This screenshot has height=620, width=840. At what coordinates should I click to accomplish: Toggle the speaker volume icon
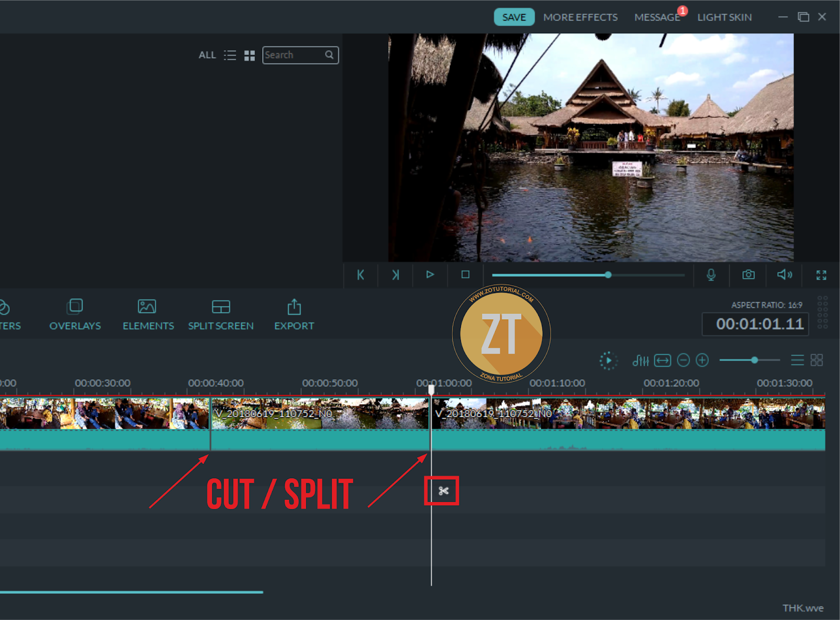coord(784,275)
